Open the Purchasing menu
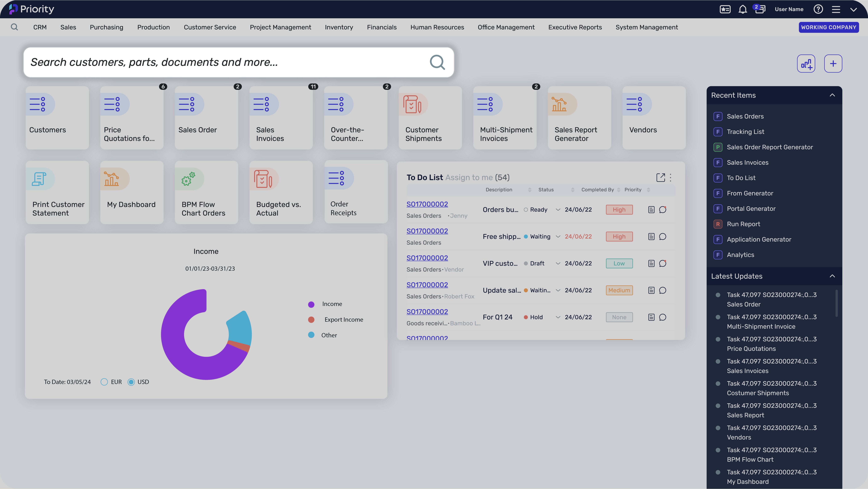The height and width of the screenshot is (489, 868). (x=106, y=27)
